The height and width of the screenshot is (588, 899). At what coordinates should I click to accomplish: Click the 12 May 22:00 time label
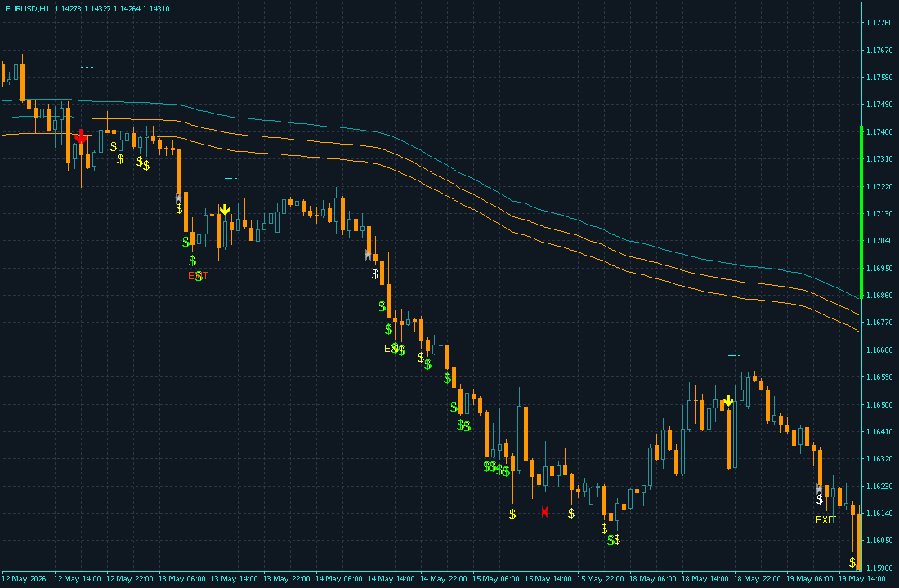(x=130, y=579)
